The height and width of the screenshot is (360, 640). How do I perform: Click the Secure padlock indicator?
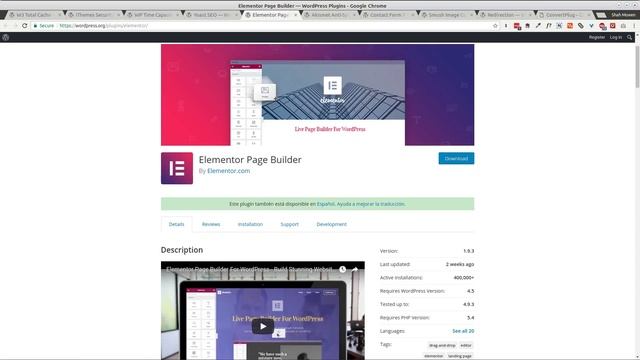pos(44,26)
